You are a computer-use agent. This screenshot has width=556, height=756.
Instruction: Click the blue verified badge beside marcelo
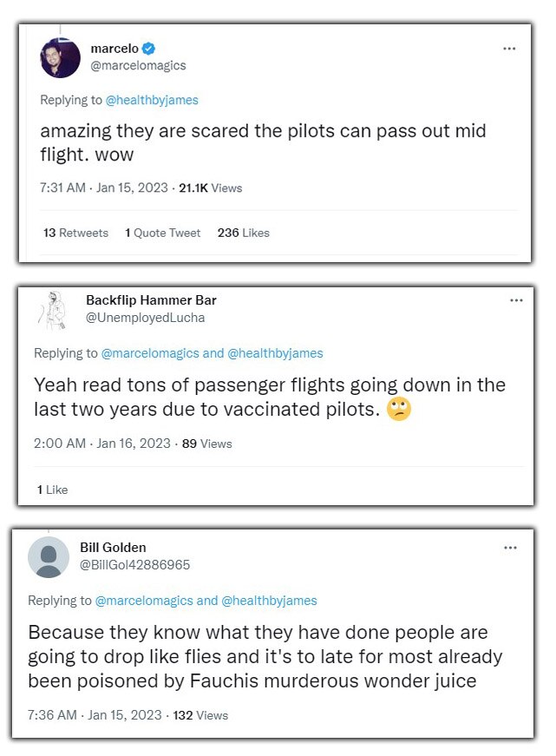pyautogui.click(x=149, y=49)
